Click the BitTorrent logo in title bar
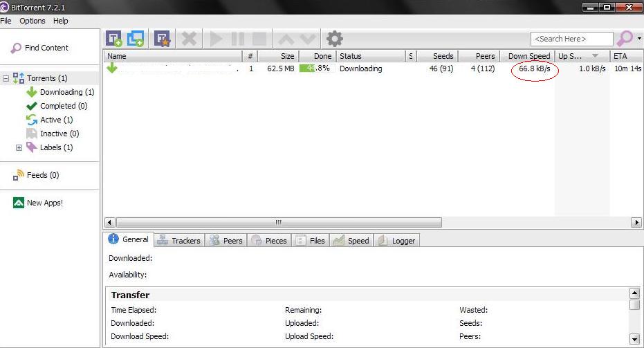Image resolution: width=644 pixels, height=348 pixels. pyautogui.click(x=5, y=8)
